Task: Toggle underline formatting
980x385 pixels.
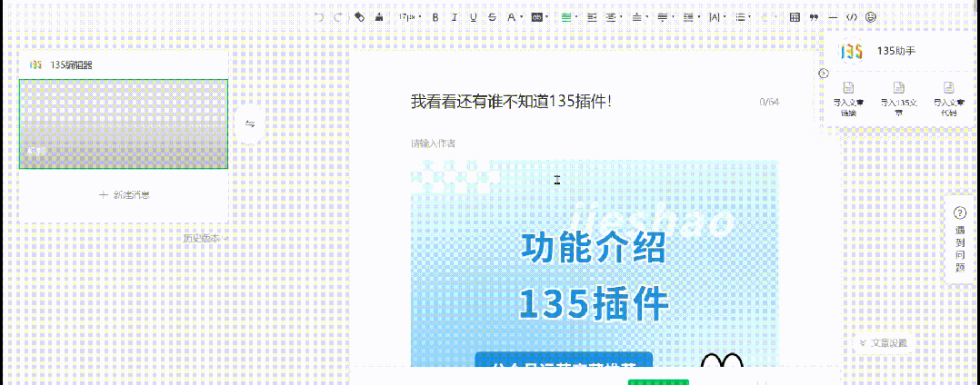Action: [474, 16]
